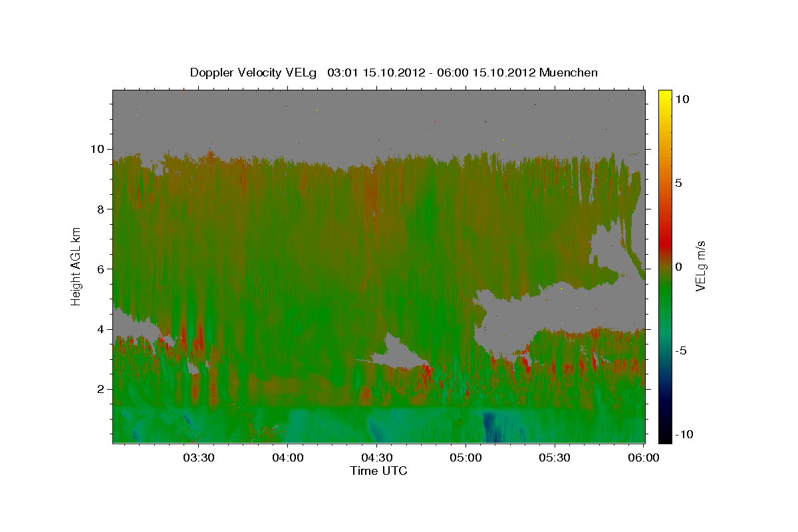The image size is (798, 532).
Task: Click the colorbar value "5"
Action: 680,182
